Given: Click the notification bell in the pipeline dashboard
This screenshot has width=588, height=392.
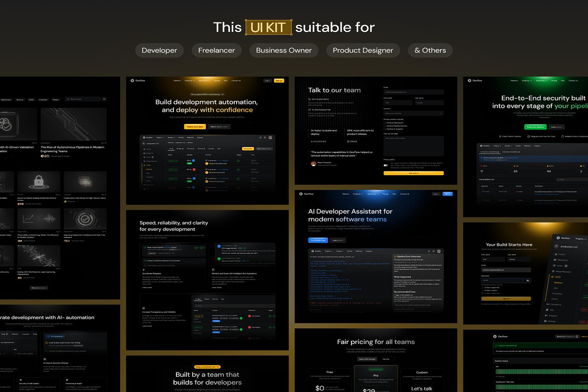Looking at the screenshot, I should pos(261,137).
